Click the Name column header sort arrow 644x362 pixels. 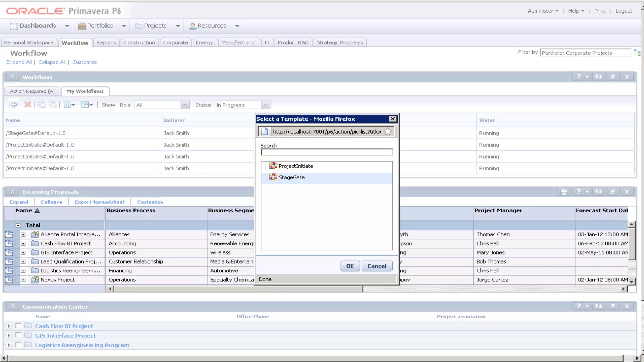click(x=37, y=211)
